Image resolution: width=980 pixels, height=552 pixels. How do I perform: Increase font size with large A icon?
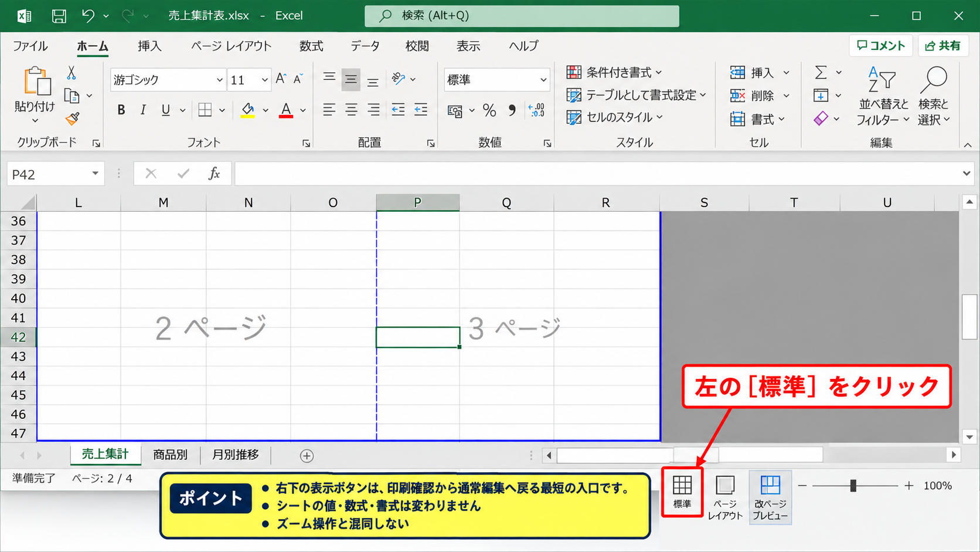pos(281,79)
